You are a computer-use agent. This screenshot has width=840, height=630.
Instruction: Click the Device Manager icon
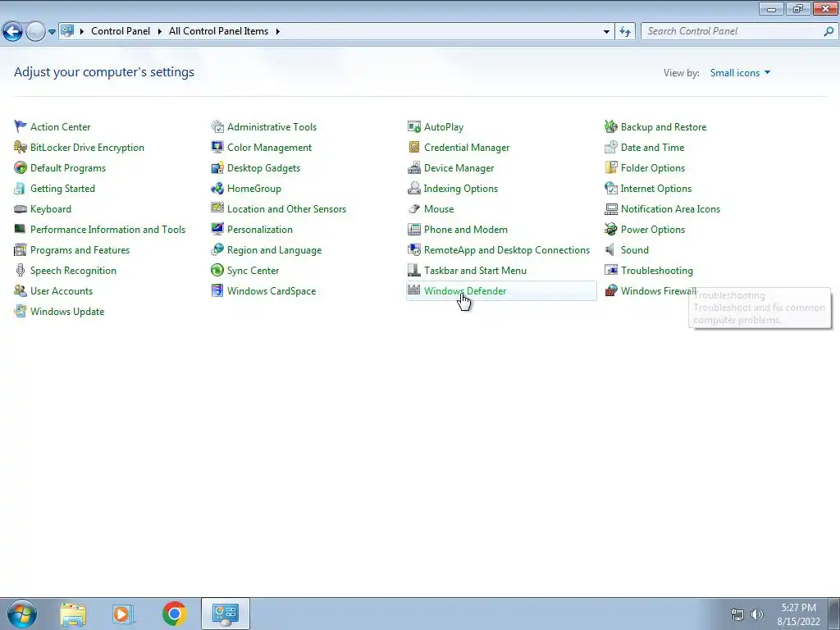(414, 167)
